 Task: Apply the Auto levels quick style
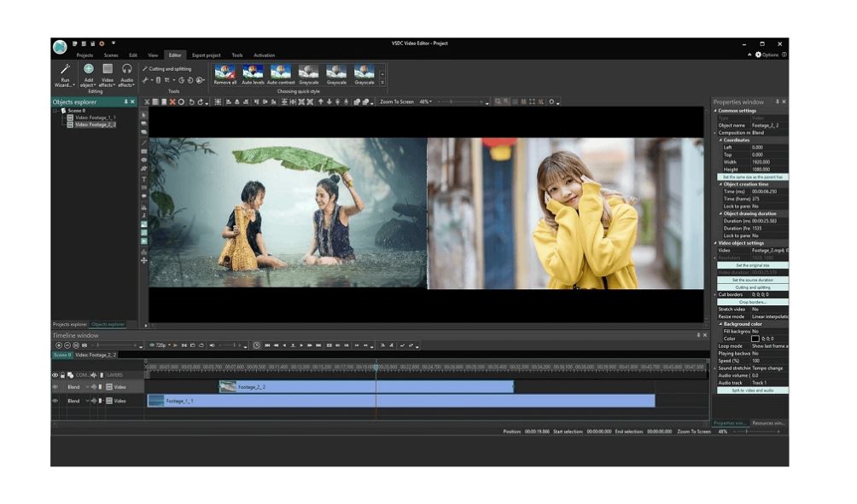(x=253, y=72)
